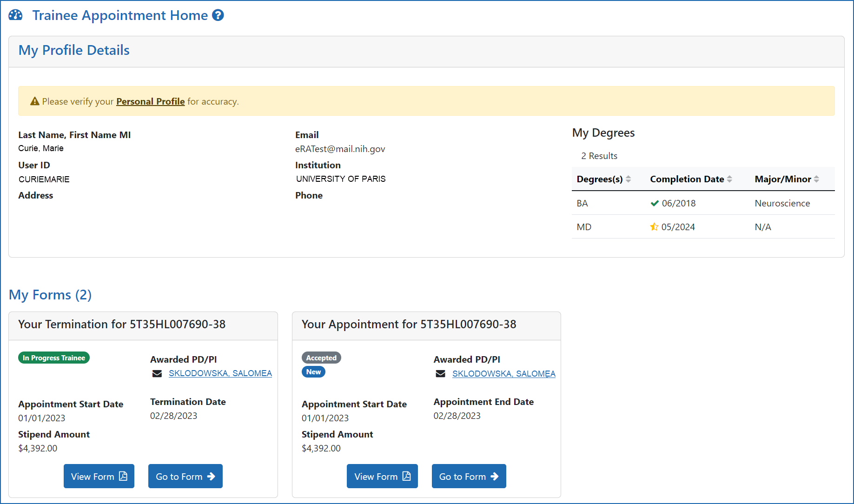Click the CURIEMARIE user ID value
This screenshot has width=854, height=504.
coord(44,179)
